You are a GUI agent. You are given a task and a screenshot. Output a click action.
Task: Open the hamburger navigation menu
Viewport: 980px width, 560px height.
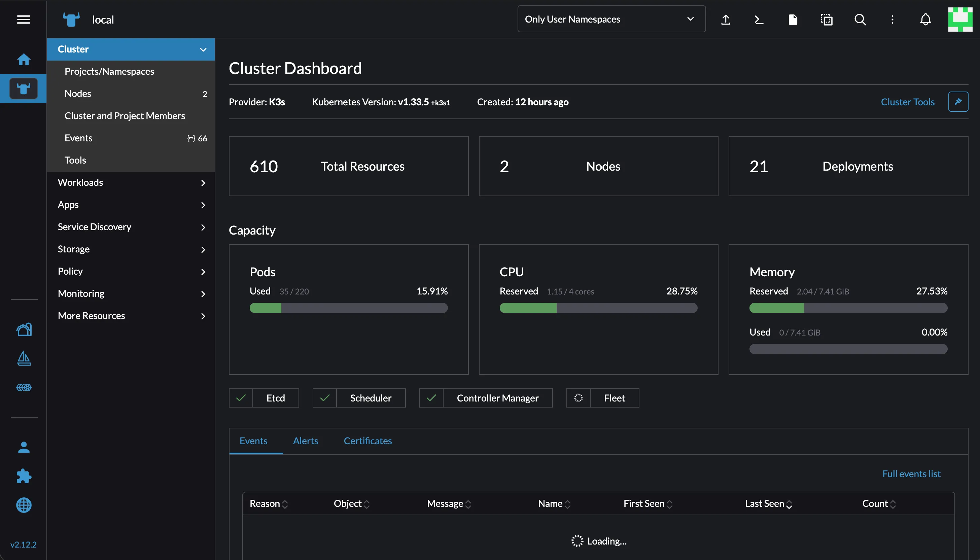click(x=24, y=19)
